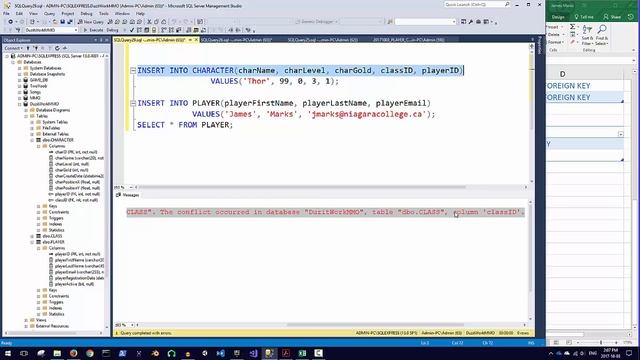Open the Design tab in Excel ribbon
Viewport: 640px width, 360px height.
click(x=558, y=17)
